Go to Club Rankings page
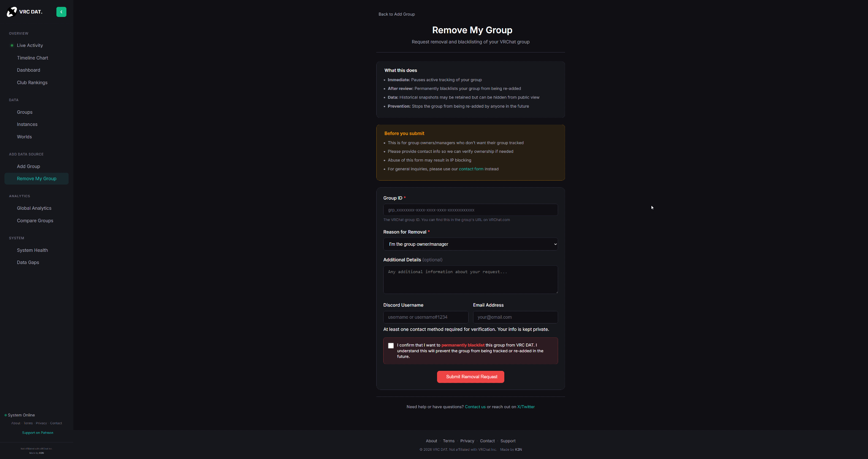 coord(32,83)
